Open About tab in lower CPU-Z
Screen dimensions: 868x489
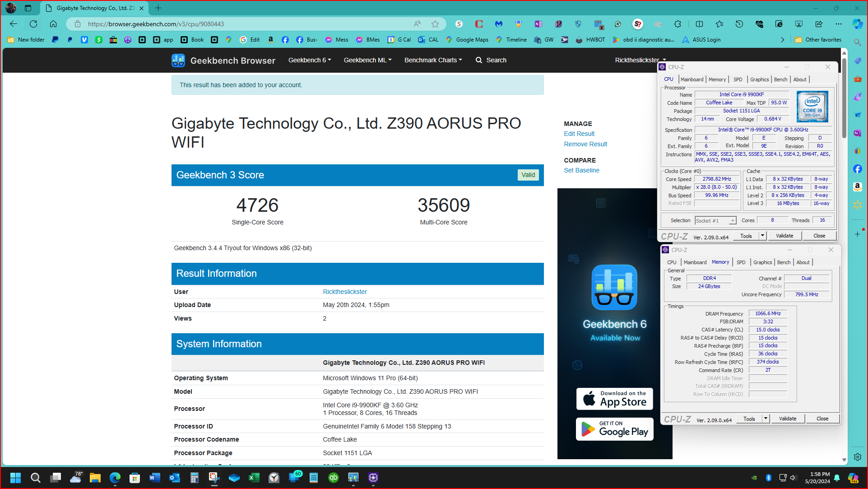click(803, 262)
